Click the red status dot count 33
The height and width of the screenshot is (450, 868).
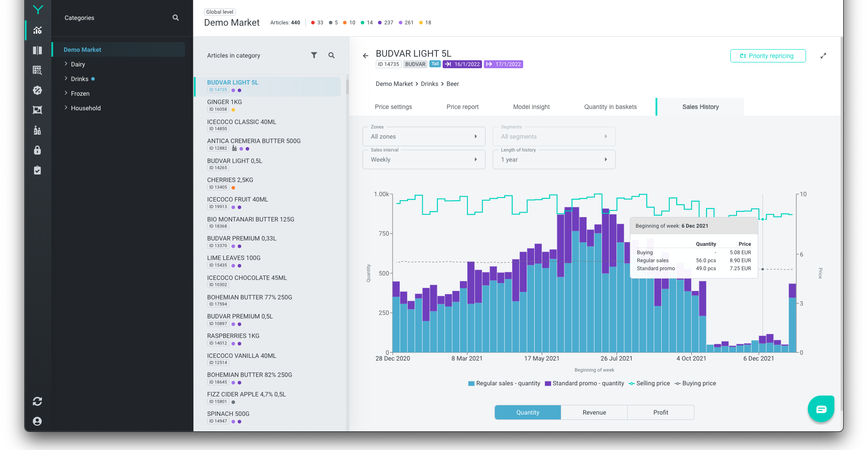coord(317,23)
